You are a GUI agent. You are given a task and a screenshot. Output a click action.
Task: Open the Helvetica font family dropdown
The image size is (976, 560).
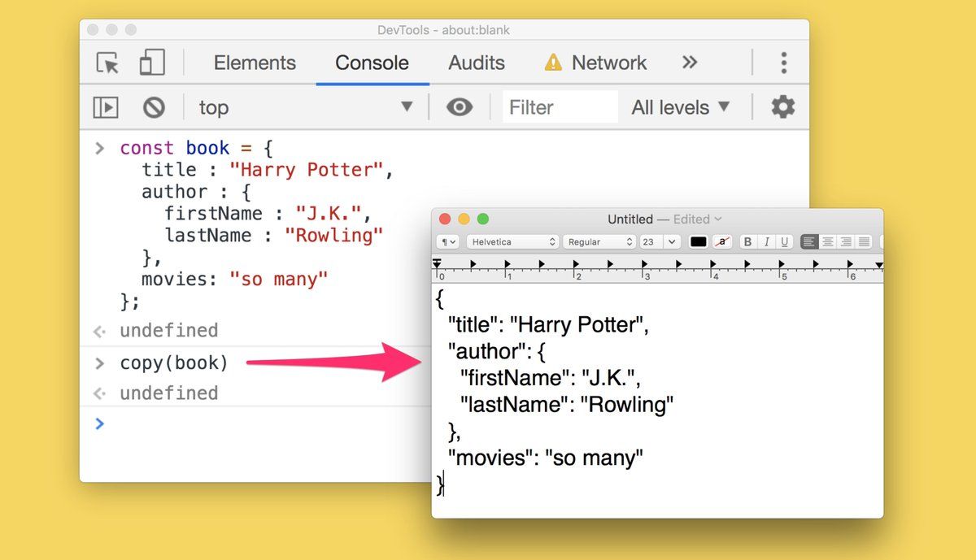(513, 242)
